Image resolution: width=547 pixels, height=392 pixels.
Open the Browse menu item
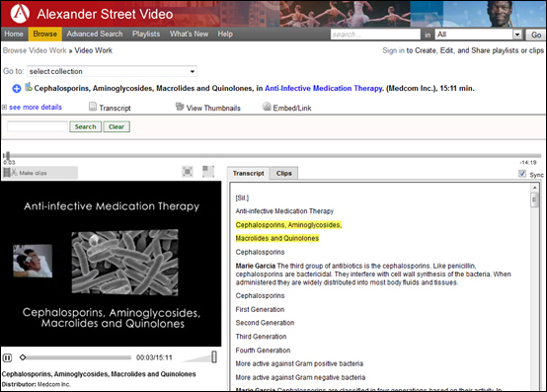tap(45, 35)
